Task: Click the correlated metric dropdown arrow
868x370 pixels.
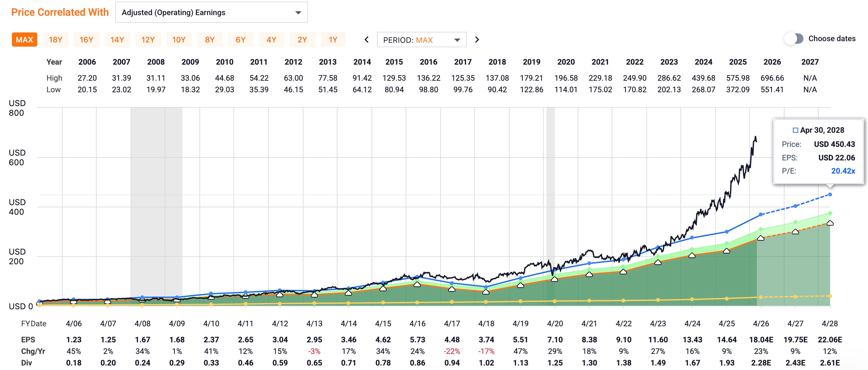Action: pyautogui.click(x=298, y=13)
